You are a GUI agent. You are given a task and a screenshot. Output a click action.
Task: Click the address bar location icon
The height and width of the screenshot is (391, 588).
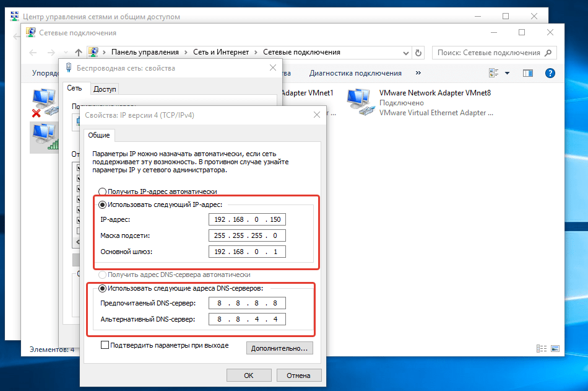(x=93, y=52)
